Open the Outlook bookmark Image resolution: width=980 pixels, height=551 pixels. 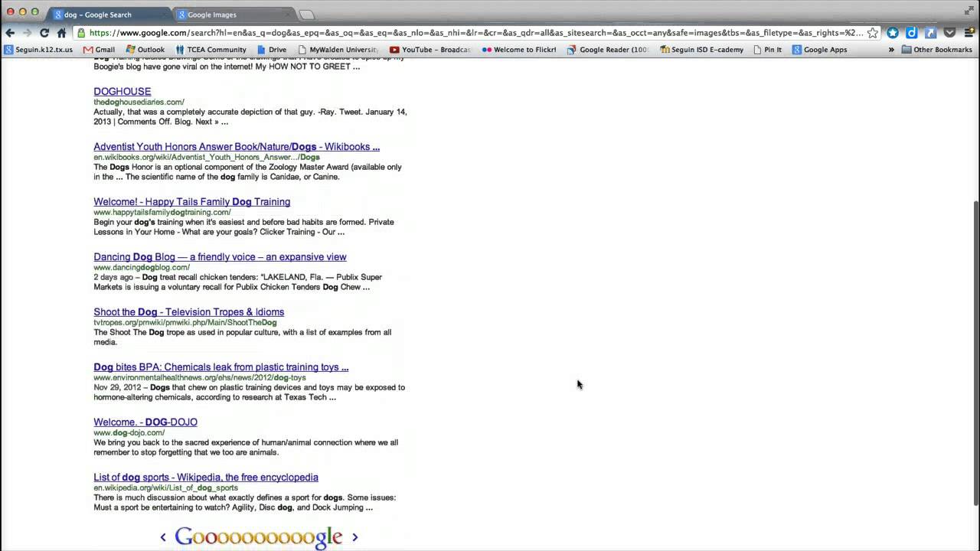[145, 50]
